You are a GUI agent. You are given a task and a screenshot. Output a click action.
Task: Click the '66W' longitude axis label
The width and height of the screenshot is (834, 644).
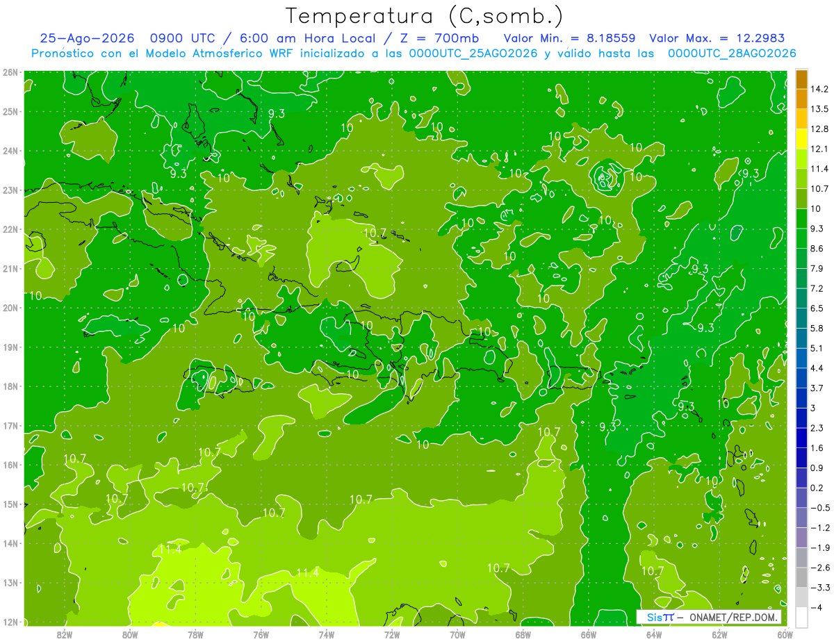(x=588, y=634)
